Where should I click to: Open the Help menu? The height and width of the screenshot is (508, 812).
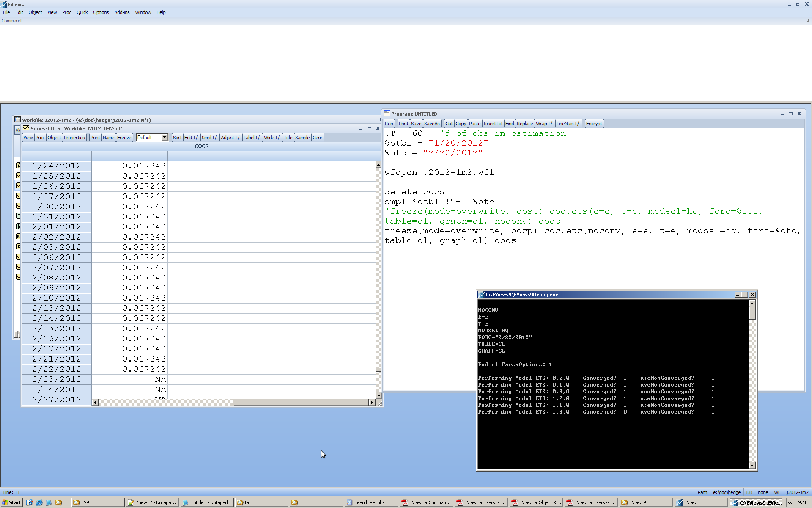(161, 12)
